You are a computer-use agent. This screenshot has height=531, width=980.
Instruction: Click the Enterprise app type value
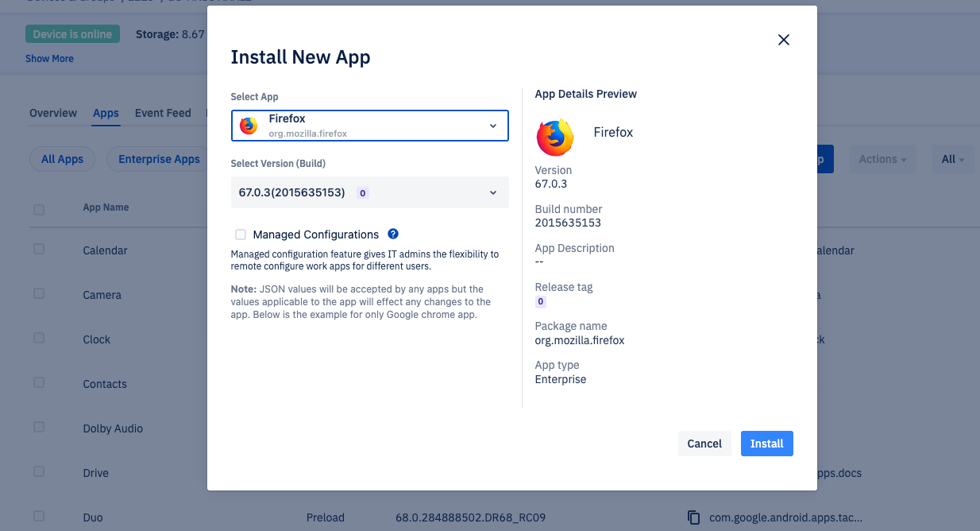point(561,379)
